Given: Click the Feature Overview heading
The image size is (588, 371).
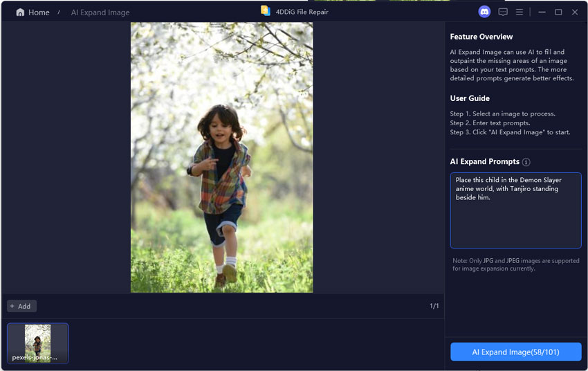Looking at the screenshot, I should click(x=481, y=37).
